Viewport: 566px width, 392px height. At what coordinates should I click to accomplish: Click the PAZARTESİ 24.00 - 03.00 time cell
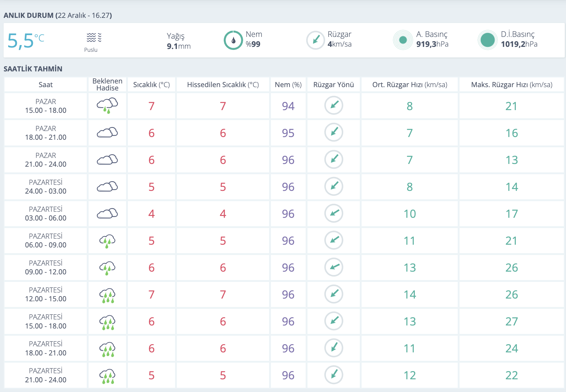[x=46, y=187]
